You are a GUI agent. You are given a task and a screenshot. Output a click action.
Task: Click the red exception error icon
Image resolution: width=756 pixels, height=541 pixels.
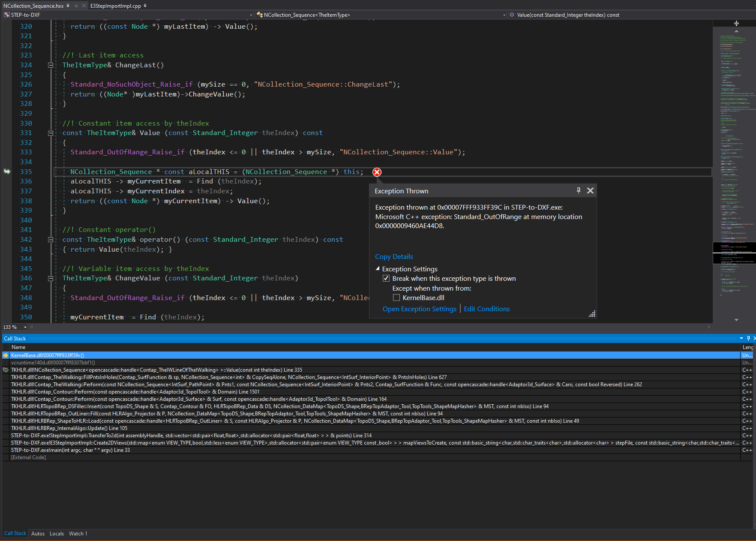point(377,172)
